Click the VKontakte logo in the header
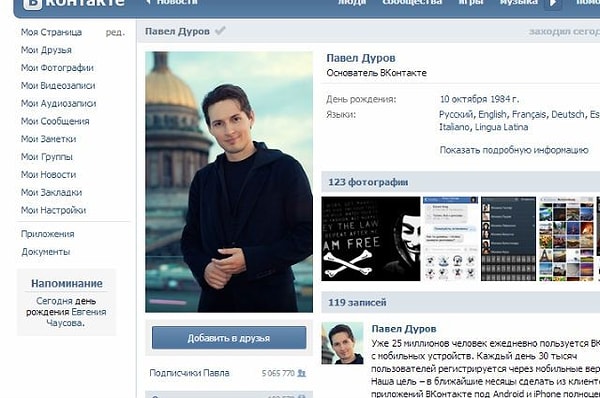 tap(74, 4)
